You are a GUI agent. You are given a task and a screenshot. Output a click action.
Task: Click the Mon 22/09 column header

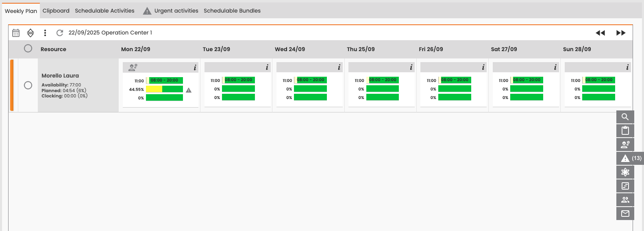pos(136,49)
